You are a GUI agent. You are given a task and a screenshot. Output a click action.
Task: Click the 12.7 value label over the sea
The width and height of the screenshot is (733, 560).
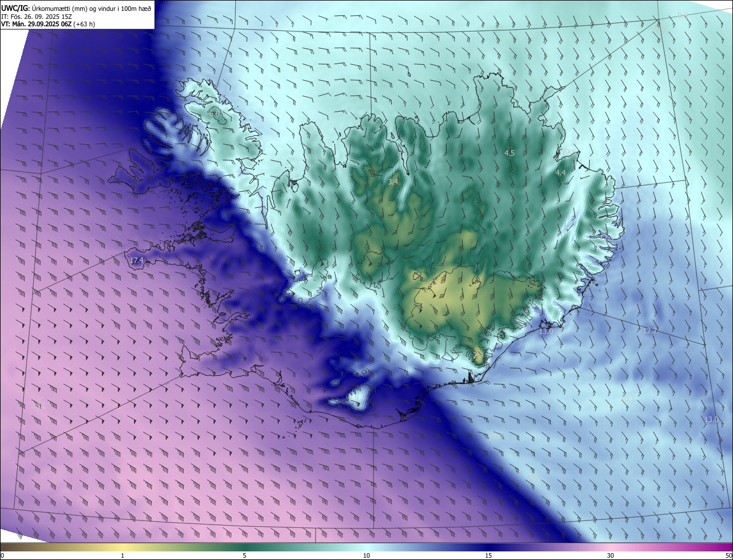click(651, 331)
